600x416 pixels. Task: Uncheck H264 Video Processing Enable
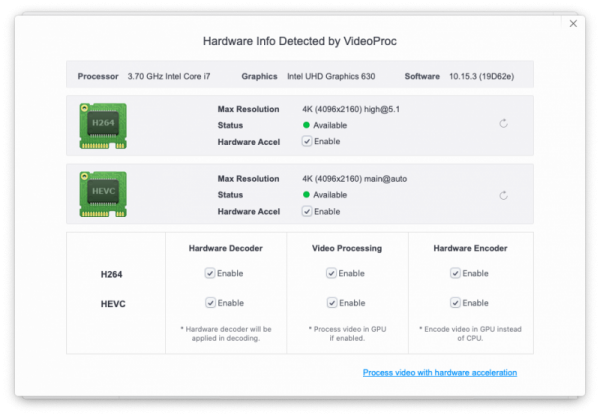coord(331,273)
